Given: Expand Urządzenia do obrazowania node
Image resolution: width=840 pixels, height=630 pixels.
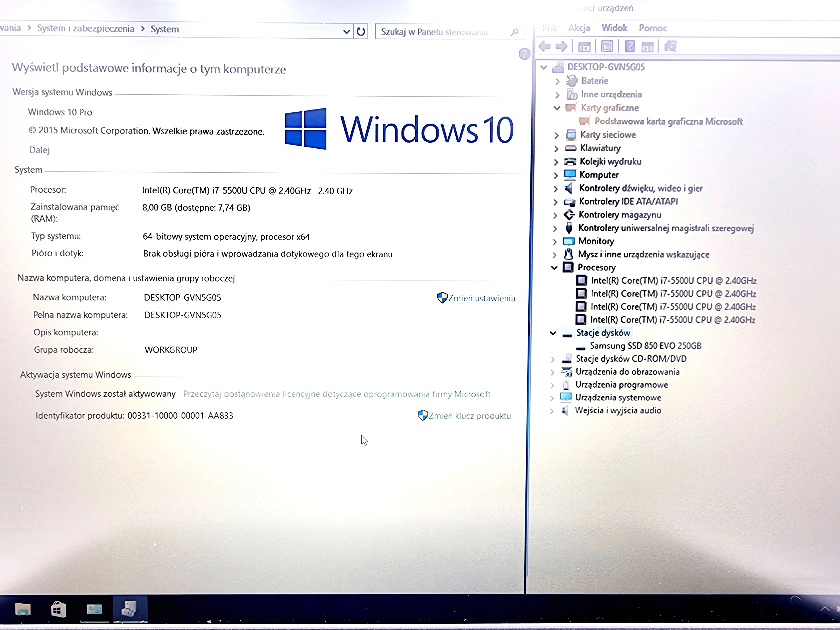Looking at the screenshot, I should [552, 372].
